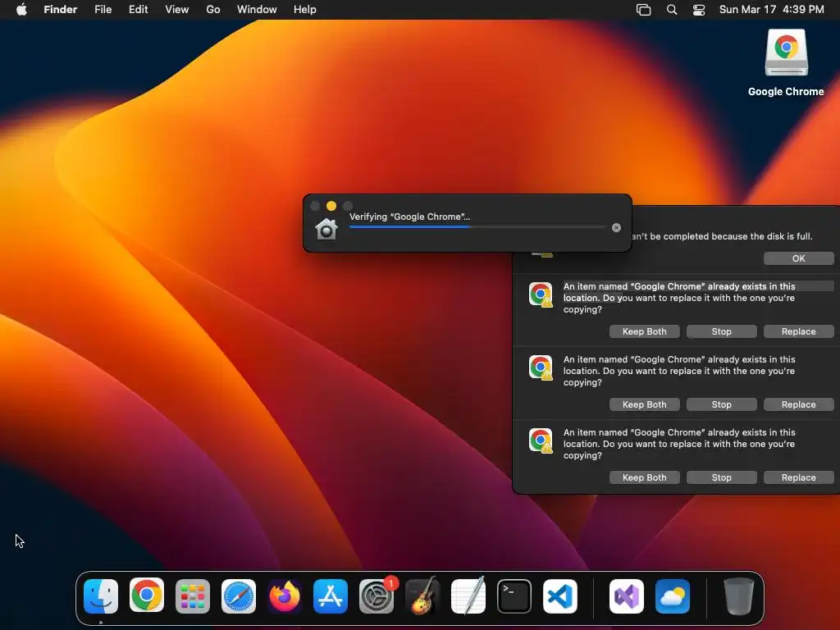Click OK on the disk is full alert
Screen dimensions: 840x630
(798, 258)
